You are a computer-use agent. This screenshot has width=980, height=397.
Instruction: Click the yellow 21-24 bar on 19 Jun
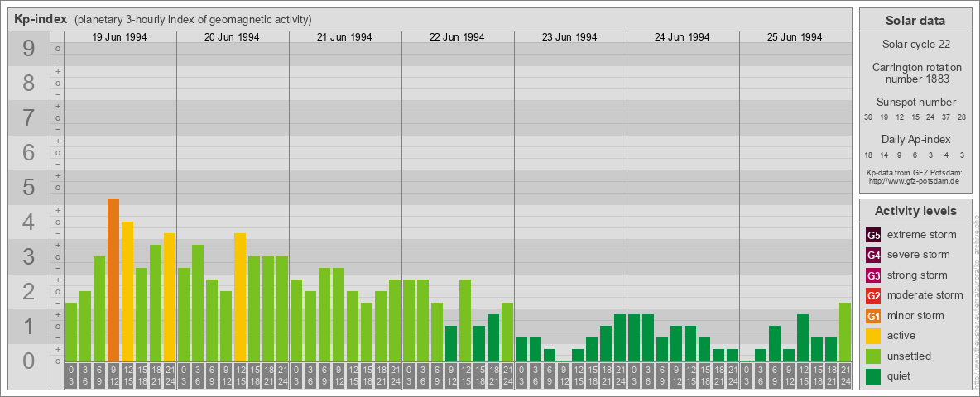(170, 298)
